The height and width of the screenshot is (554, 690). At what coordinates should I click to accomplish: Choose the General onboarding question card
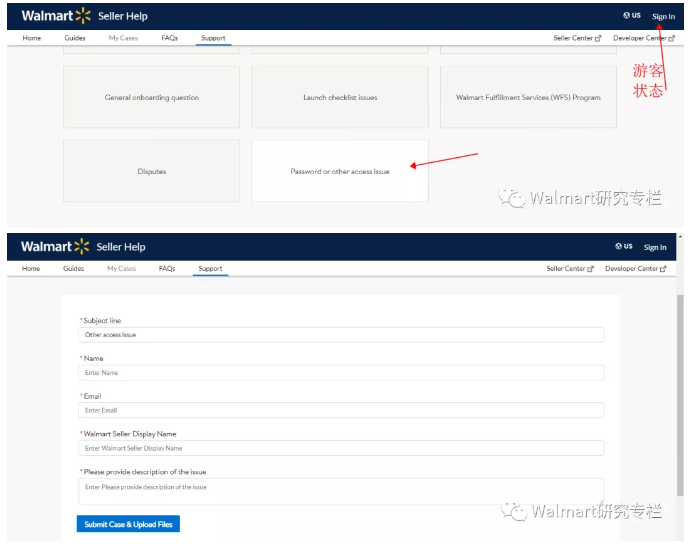[x=152, y=98]
